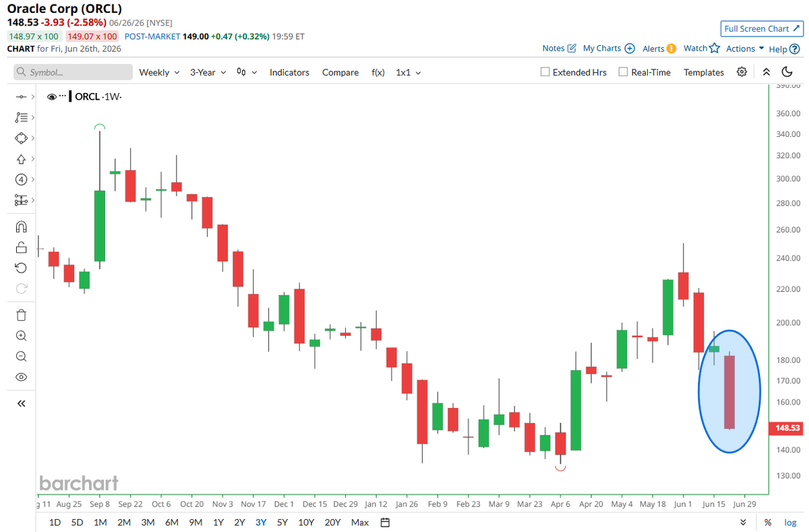Open the f(x) expressions menu
Screen dimensions: 809x532
coord(378,72)
